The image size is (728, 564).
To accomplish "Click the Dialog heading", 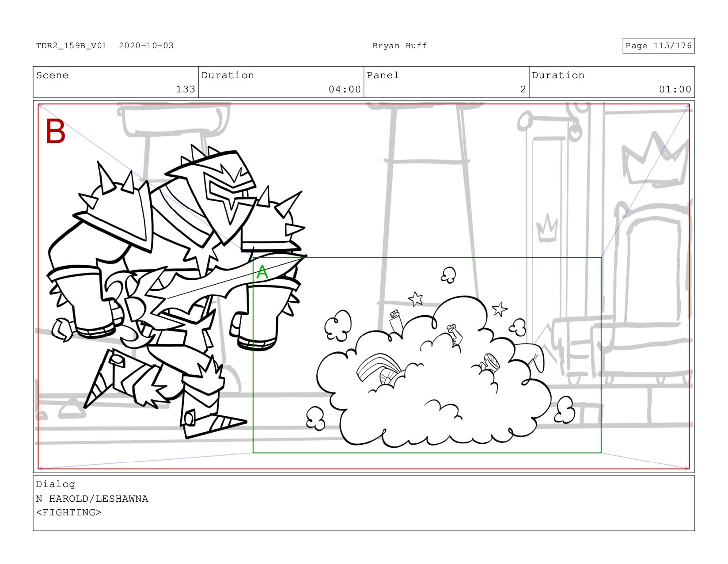I will pyautogui.click(x=56, y=484).
